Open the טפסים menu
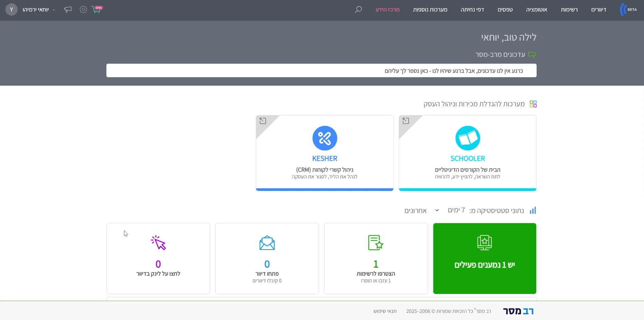The width and height of the screenshot is (644, 320). (505, 10)
